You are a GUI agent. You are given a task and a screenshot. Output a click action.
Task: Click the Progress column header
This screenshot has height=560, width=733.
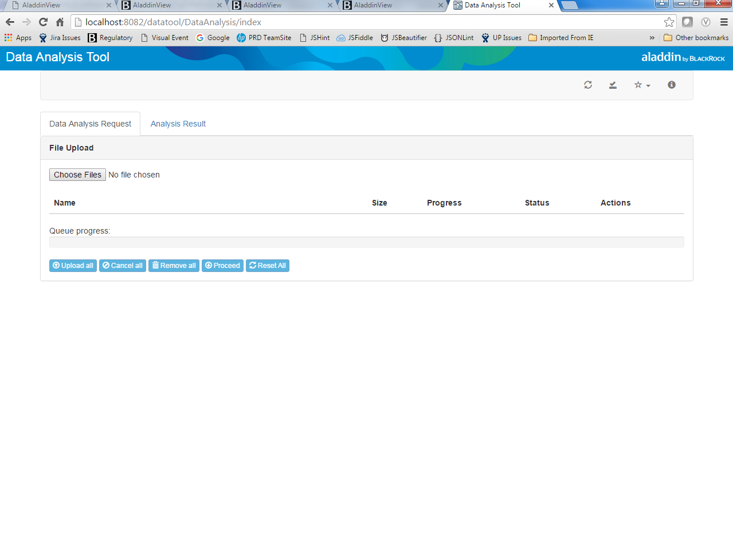point(444,203)
